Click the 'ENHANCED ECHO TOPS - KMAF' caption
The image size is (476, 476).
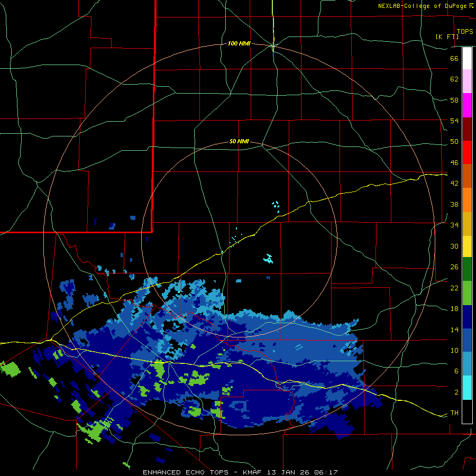204,472
